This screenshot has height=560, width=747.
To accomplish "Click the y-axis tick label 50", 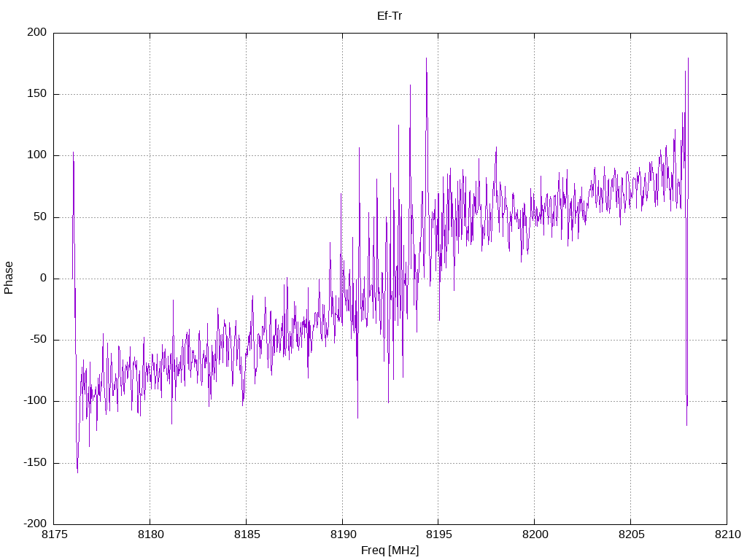I will click(41, 217).
